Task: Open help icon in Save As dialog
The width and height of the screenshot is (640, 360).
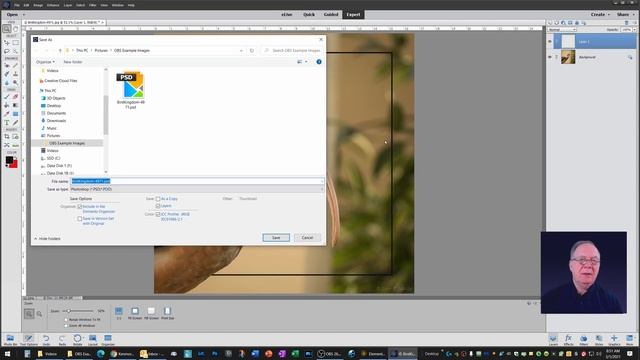Action: [x=319, y=62]
